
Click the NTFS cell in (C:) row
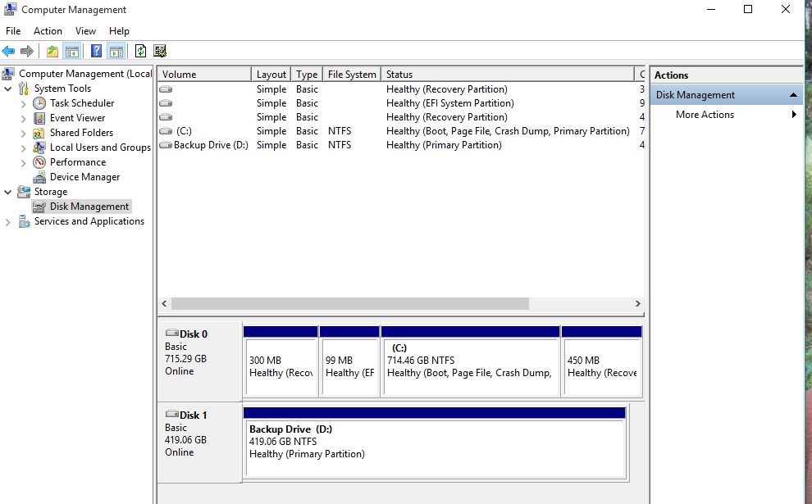click(x=340, y=131)
